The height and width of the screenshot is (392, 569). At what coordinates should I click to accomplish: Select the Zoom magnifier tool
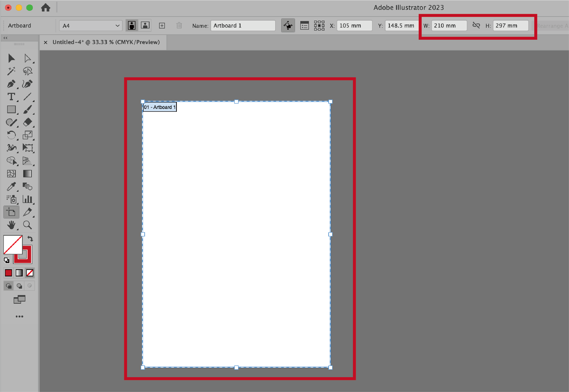click(27, 225)
